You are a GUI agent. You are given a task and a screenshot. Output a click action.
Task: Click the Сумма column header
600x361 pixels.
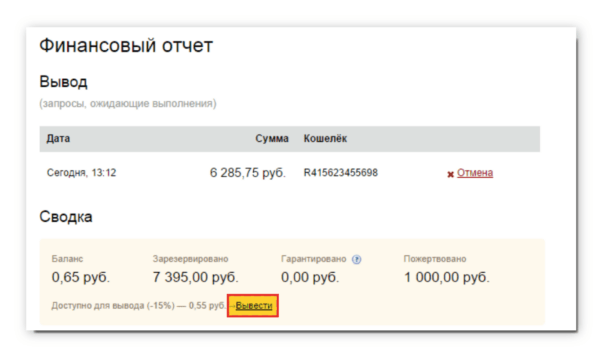point(272,138)
